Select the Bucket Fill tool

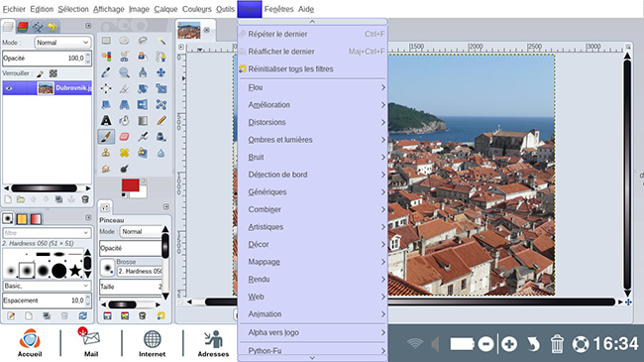(124, 121)
